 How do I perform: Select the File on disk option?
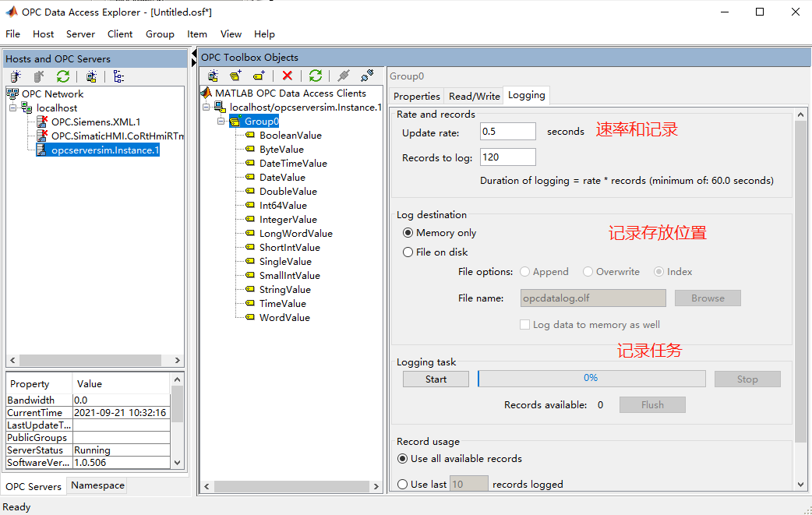(x=408, y=252)
